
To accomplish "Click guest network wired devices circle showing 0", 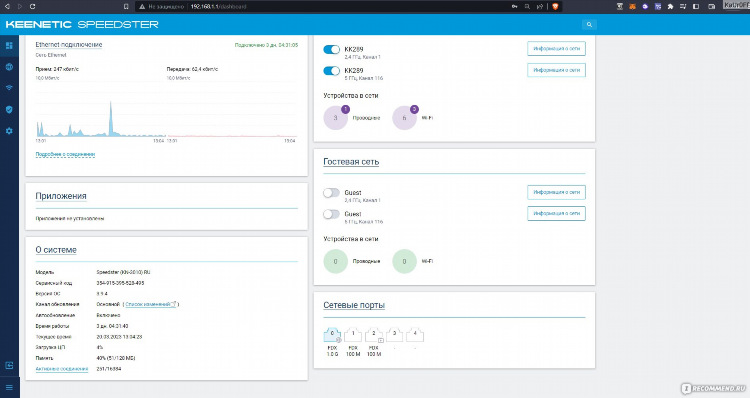I will coord(336,261).
